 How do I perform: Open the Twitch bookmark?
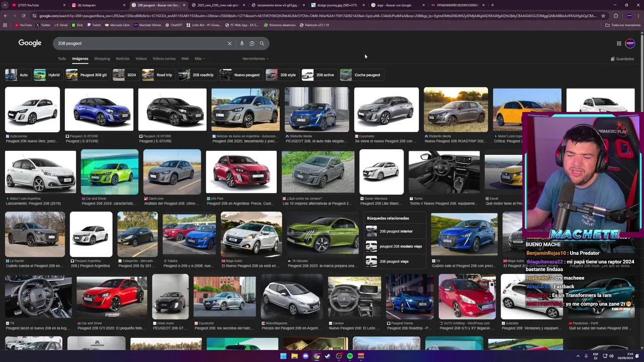click(94, 25)
